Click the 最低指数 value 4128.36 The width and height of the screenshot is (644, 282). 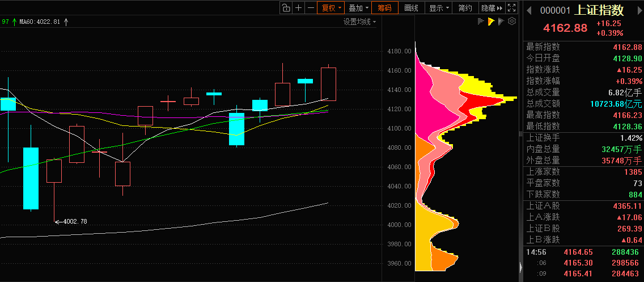(627, 126)
